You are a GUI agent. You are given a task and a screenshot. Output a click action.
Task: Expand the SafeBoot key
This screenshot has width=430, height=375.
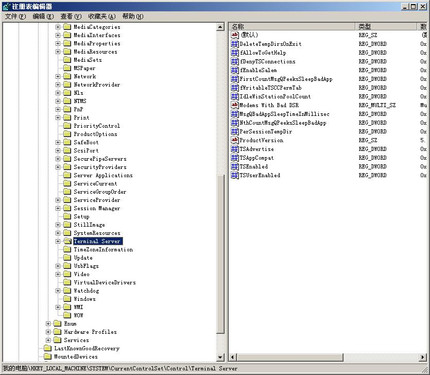point(58,142)
